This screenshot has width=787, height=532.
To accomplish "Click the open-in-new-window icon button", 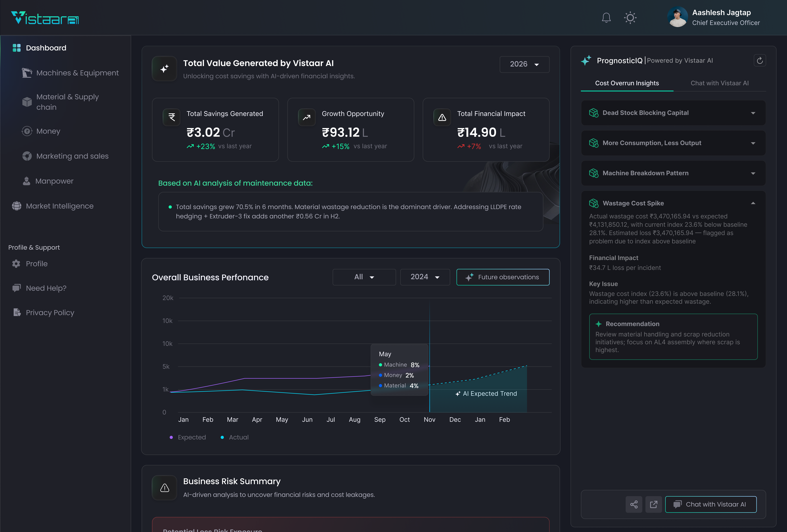I will (654, 504).
